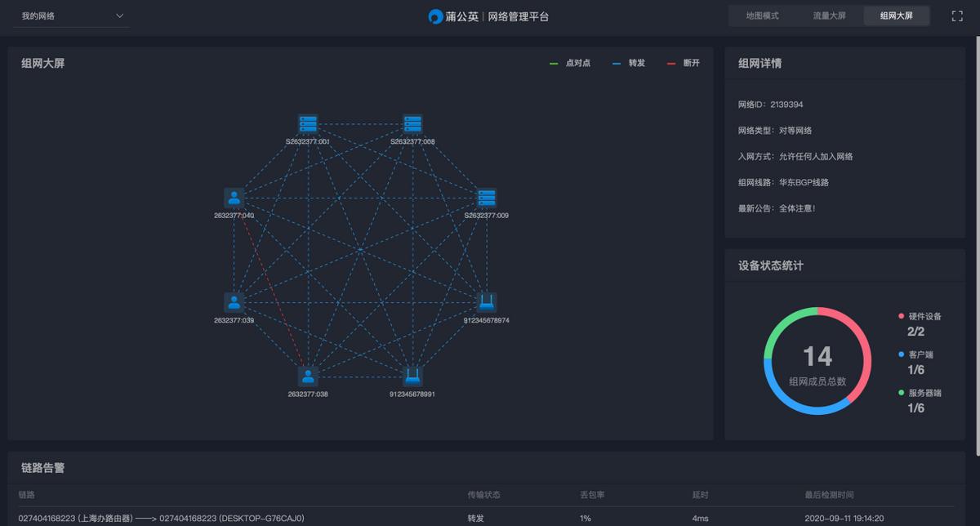980x526 pixels.
Task: Toggle 断开 legend item
Action: click(684, 63)
